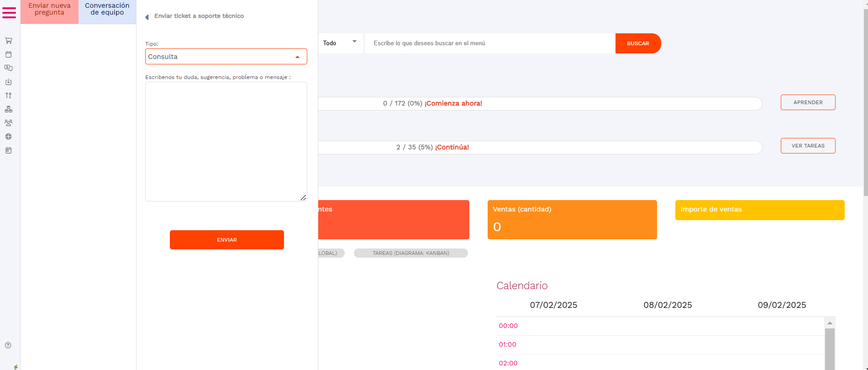Click the download inbox sidebar icon
The height and width of the screenshot is (370, 868).
pos(8,82)
